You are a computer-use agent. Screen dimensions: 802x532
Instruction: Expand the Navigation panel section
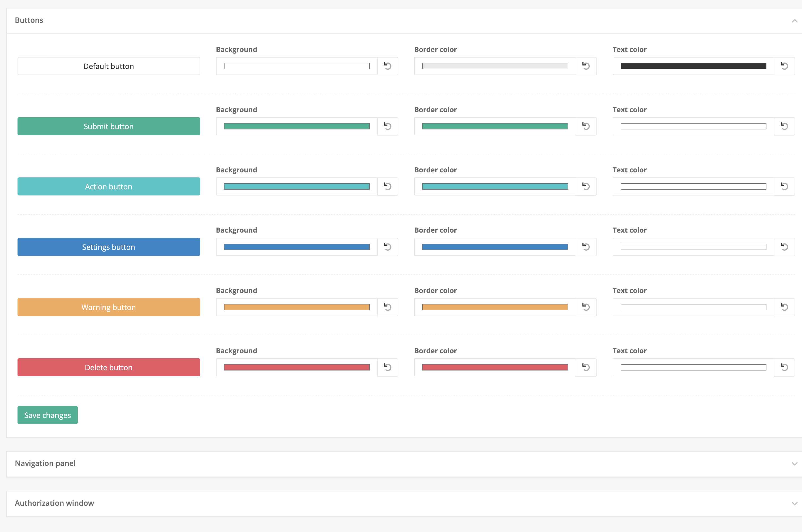794,464
